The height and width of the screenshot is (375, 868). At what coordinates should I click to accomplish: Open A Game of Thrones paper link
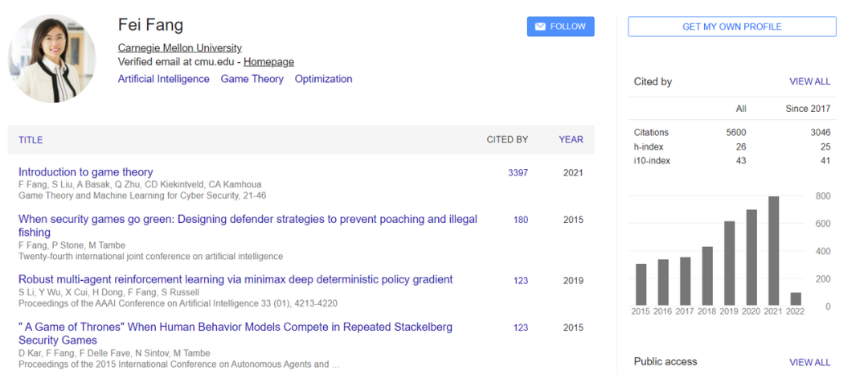pyautogui.click(x=235, y=327)
